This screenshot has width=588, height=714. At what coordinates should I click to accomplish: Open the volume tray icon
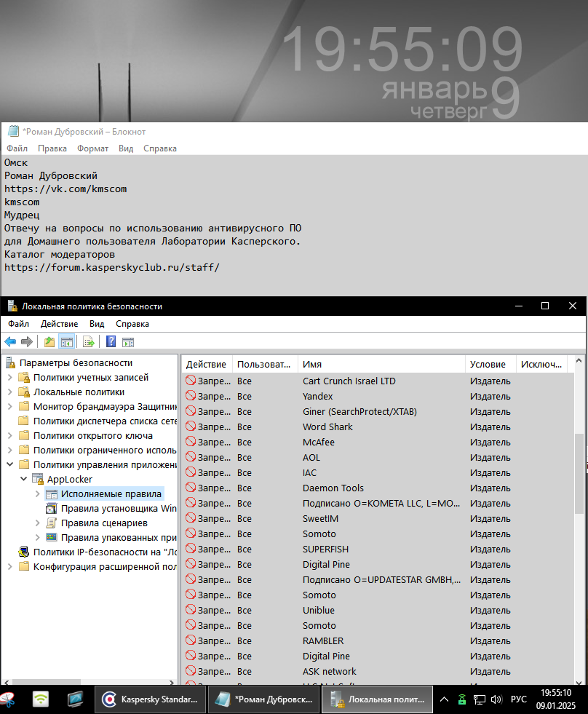coord(496,699)
